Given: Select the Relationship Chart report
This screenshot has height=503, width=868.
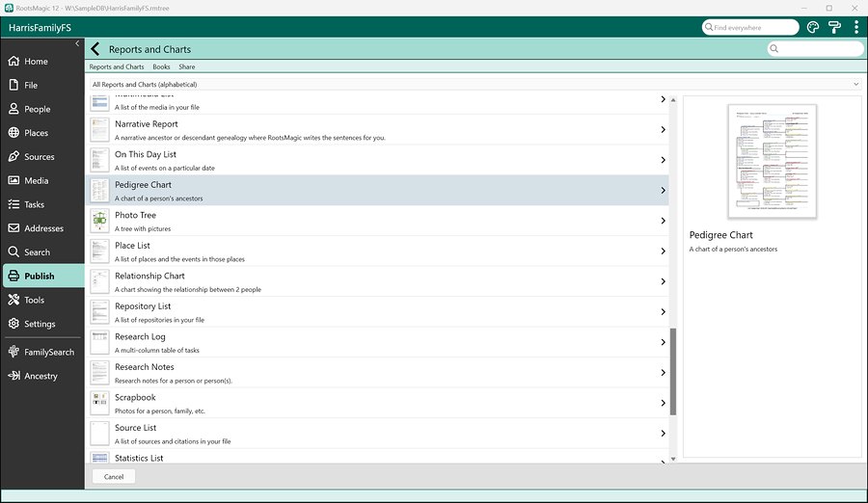Looking at the screenshot, I should 377,281.
